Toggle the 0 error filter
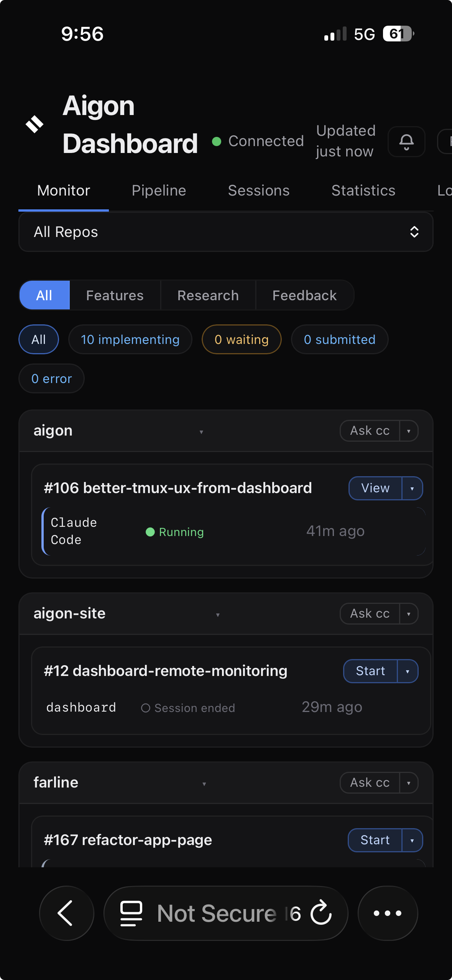Screen dimensions: 452x980 click(51, 378)
